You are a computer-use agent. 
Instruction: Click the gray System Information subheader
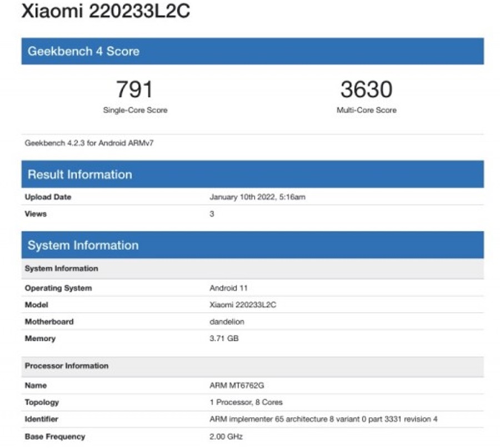click(x=253, y=268)
